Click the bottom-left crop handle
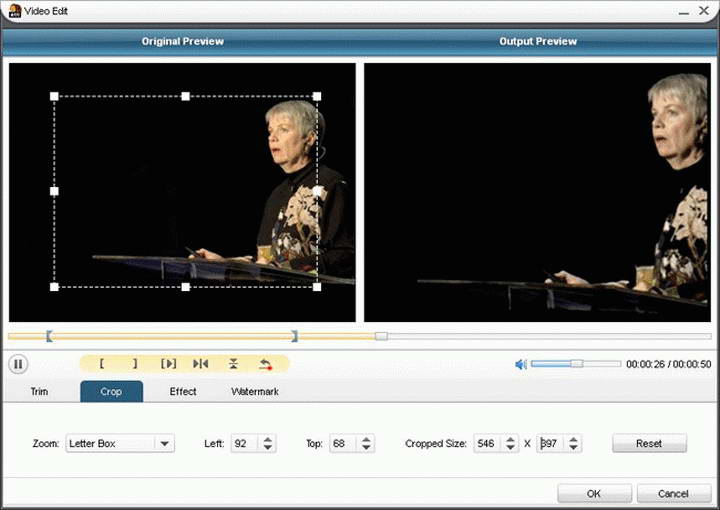720x510 pixels. [x=54, y=287]
